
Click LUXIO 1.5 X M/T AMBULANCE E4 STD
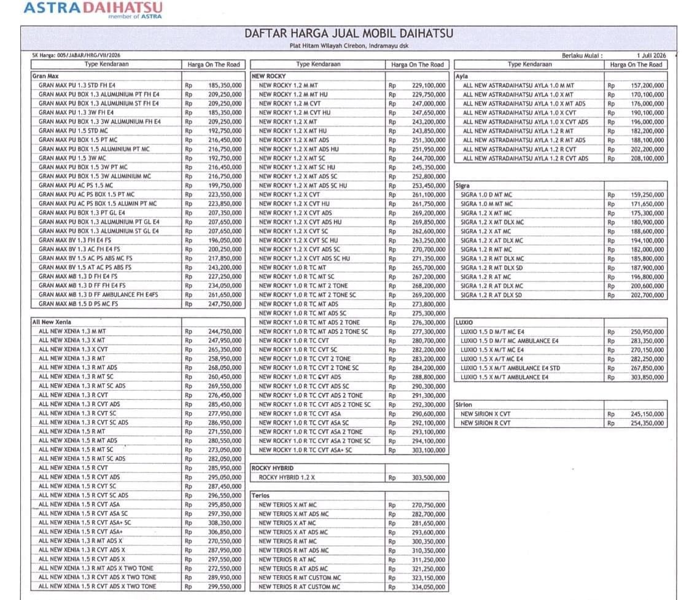[561, 368]
